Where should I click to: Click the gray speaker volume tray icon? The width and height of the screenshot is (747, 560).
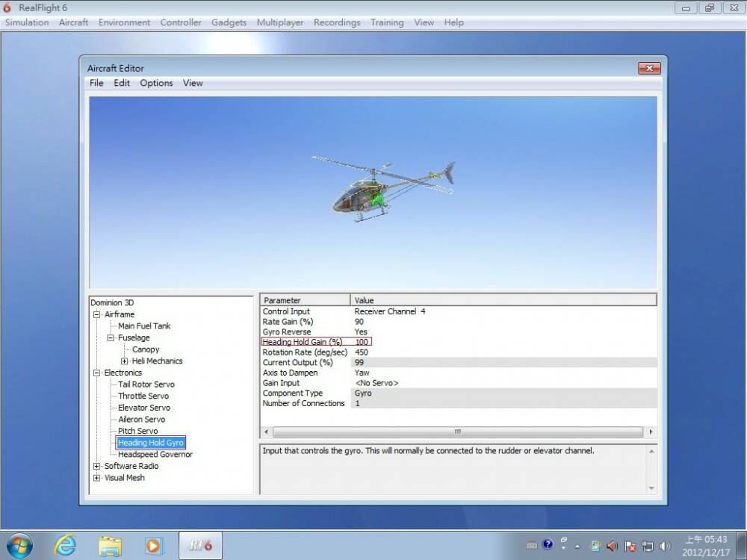tap(665, 546)
